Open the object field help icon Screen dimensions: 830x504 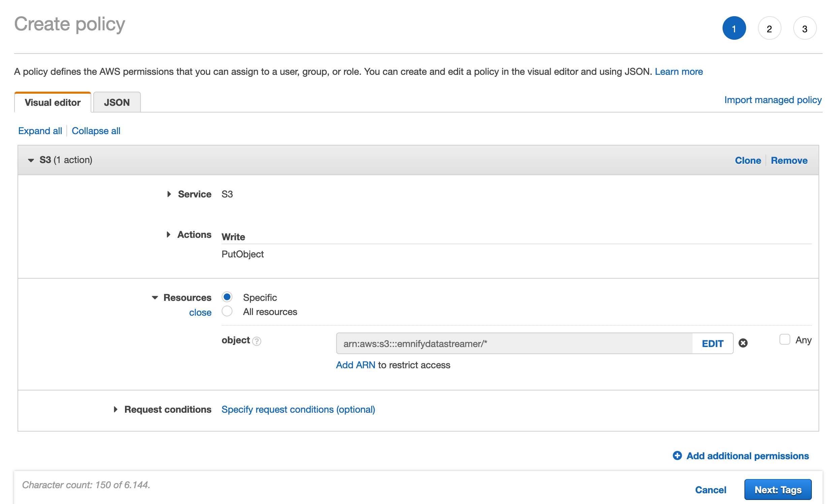256,341
